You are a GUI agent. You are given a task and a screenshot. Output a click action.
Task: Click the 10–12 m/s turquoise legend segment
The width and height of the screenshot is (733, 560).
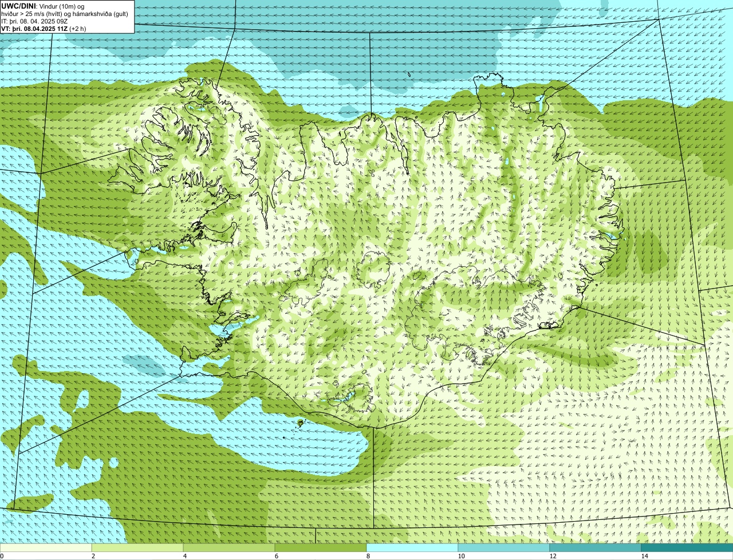point(504,547)
